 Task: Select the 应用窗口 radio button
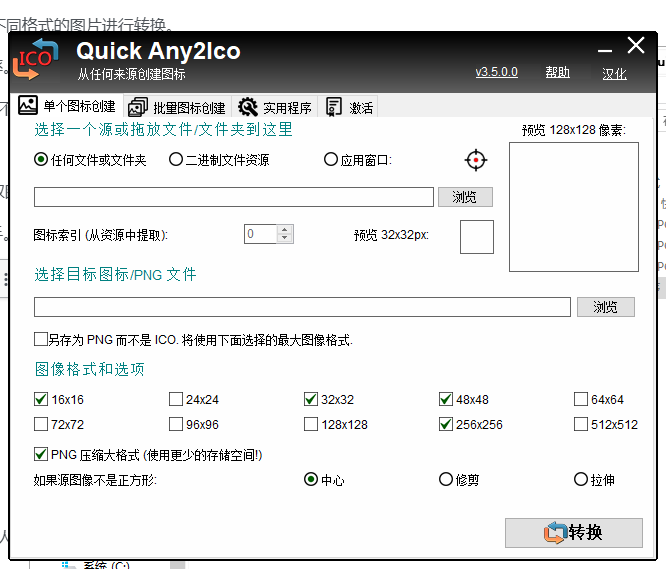pos(330,160)
